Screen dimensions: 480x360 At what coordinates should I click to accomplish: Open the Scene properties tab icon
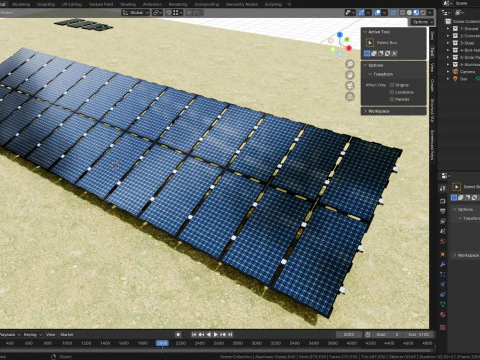tap(443, 231)
